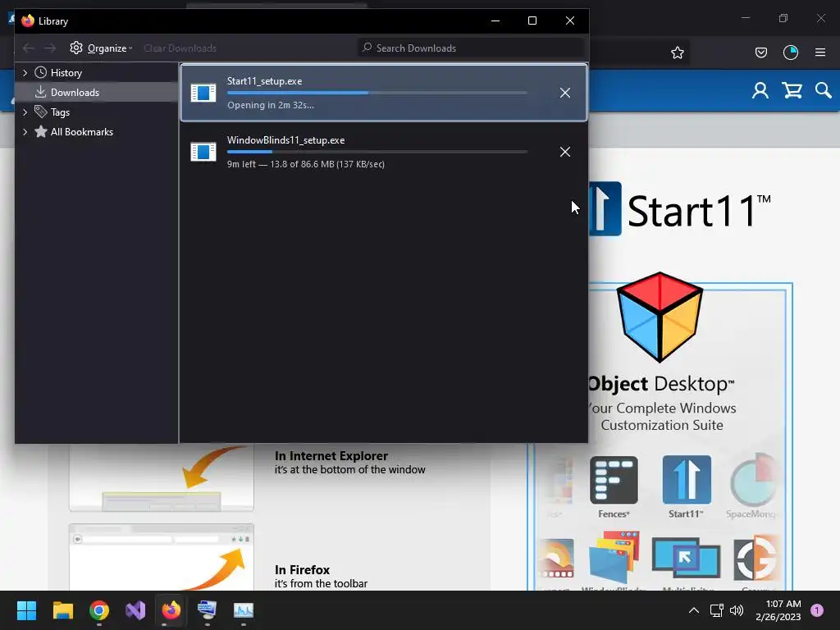Show hidden system tray icons

(693, 610)
